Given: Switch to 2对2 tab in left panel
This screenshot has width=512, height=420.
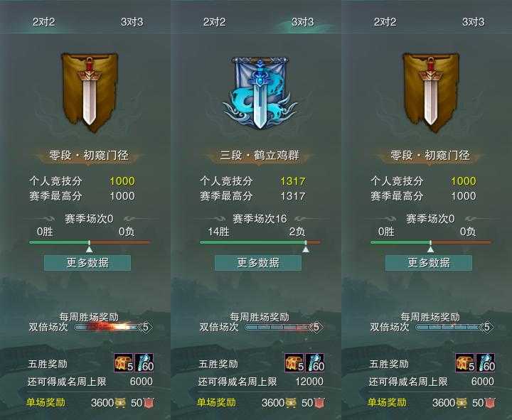Looking at the screenshot, I should 44,22.
